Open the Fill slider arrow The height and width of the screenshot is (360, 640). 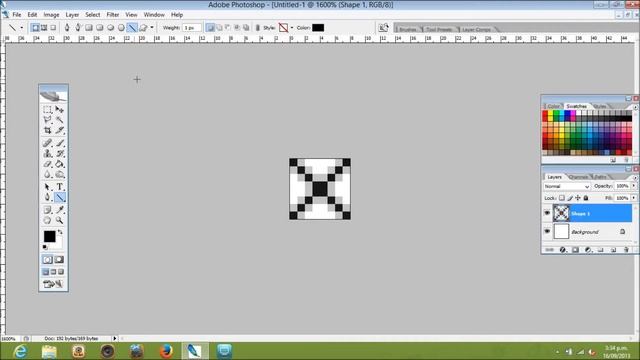[x=634, y=198]
